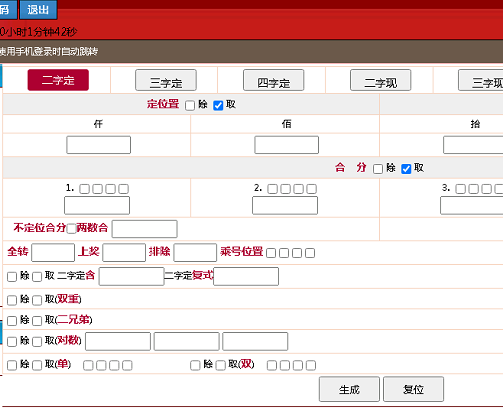This screenshot has width=504, height=408.
Task: Check 除 for 二字定含 row
Action: (12, 277)
